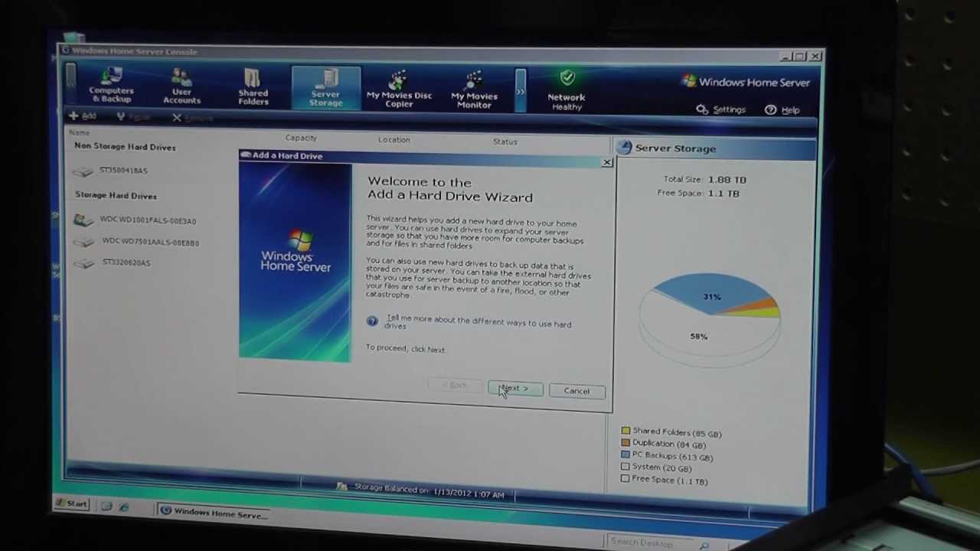
Task: Open the User Accounts tab
Action: tap(181, 86)
